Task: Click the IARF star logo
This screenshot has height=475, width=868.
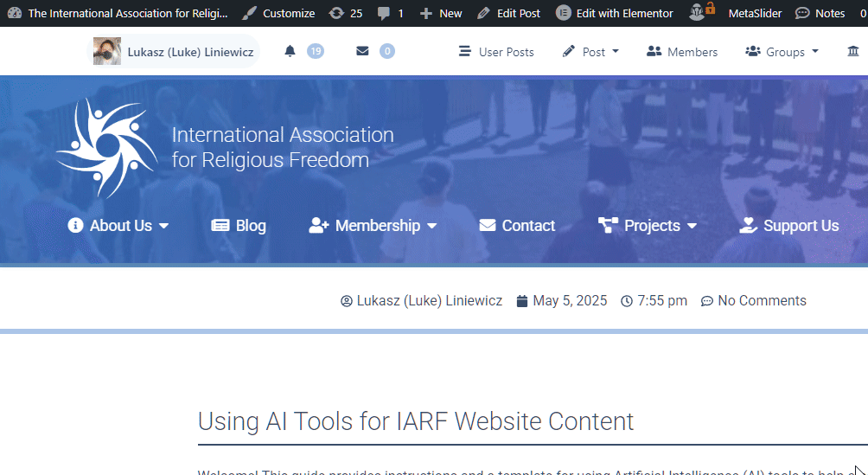Action: click(105, 148)
